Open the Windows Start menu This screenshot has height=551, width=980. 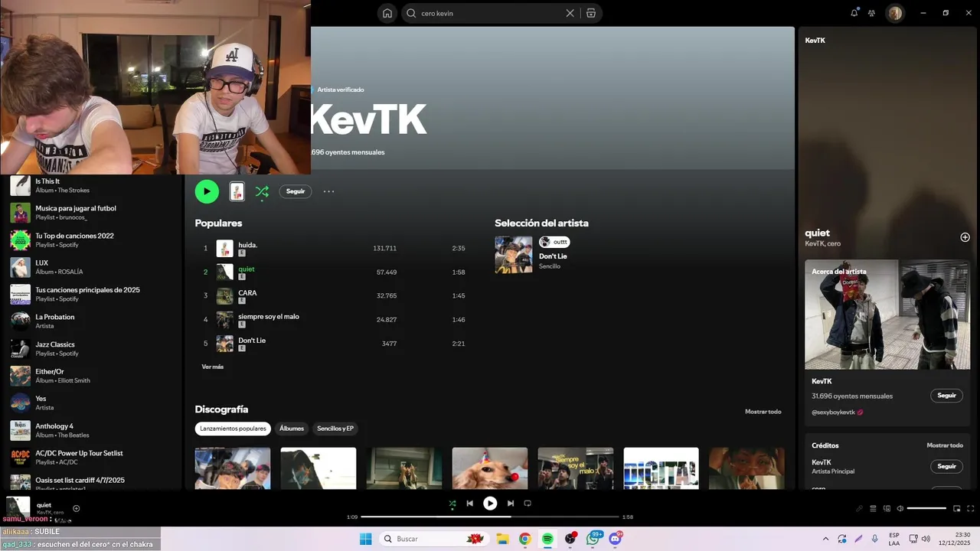365,539
